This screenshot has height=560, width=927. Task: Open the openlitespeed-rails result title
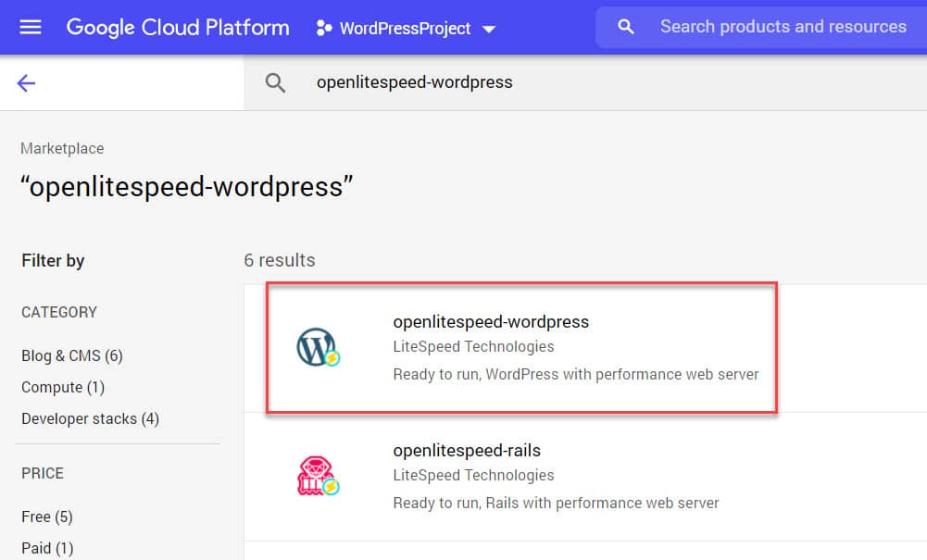coord(467,451)
